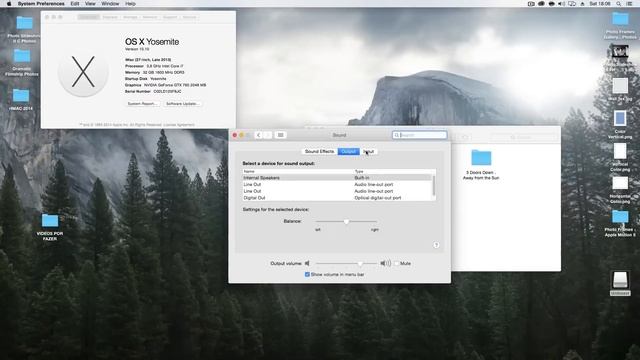Select the first Line Out device
Viewport: 640px width, 360px height.
(x=337, y=184)
